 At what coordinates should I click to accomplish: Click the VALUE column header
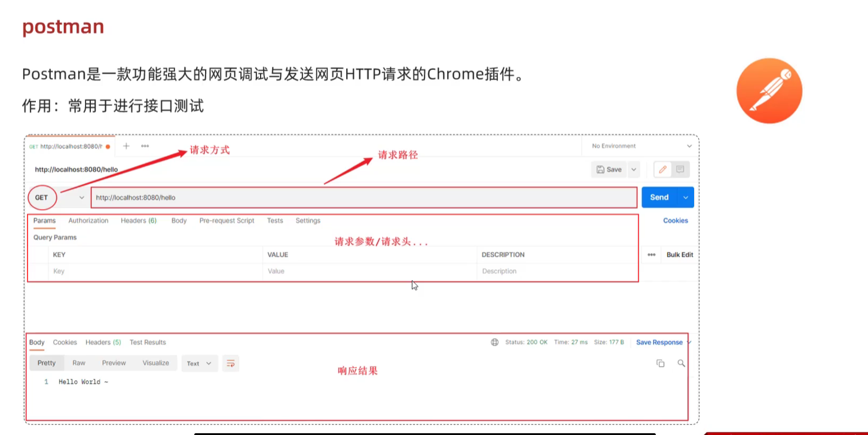[278, 255]
